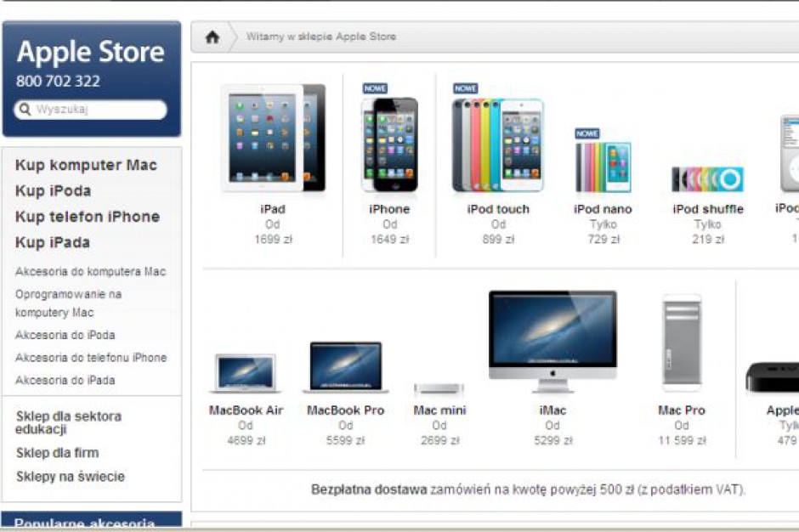The width and height of the screenshot is (799, 532).
Task: Click the NOWE badge above iPhone
Action: pos(375,88)
